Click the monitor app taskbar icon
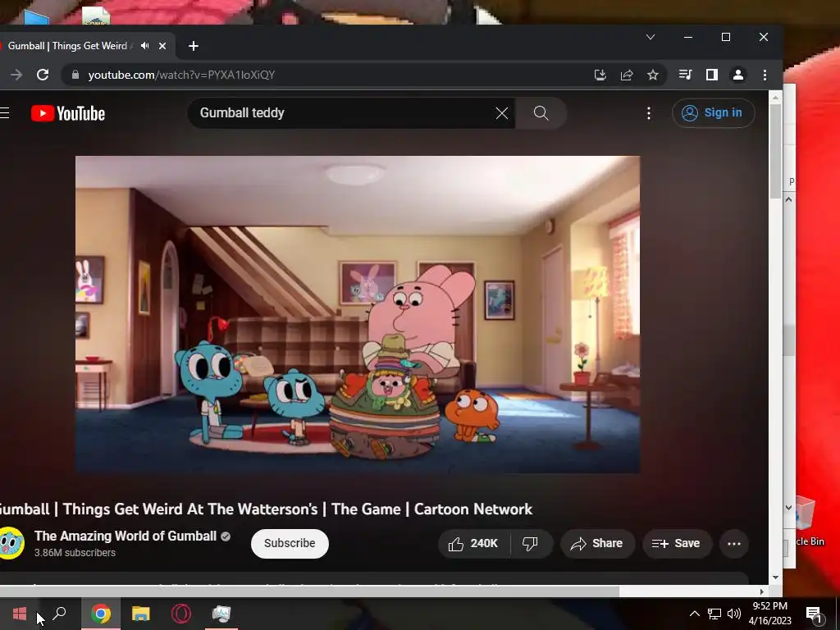 221,614
